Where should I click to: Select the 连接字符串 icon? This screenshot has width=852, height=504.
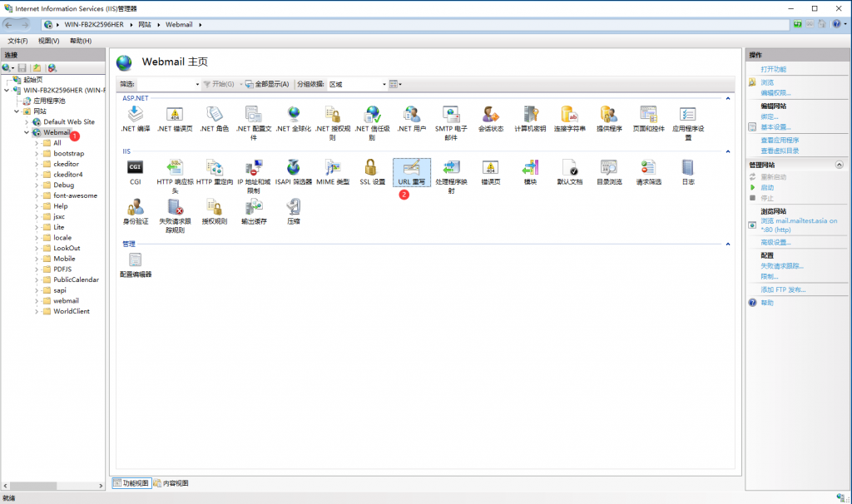[x=569, y=119]
